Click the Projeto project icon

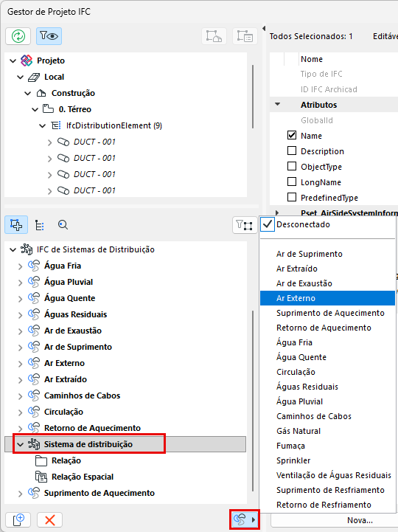(27, 61)
